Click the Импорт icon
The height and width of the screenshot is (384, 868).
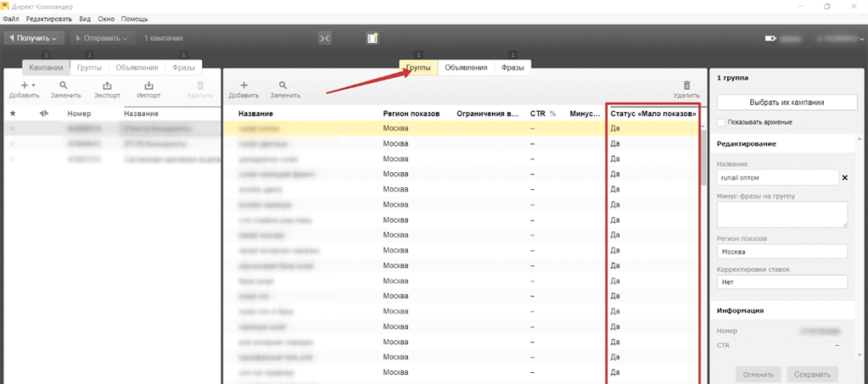click(x=148, y=86)
